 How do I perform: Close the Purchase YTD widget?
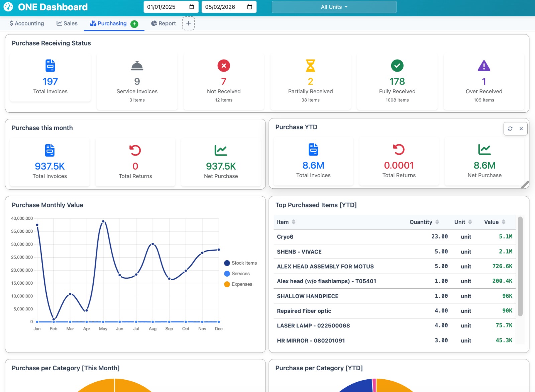click(521, 129)
